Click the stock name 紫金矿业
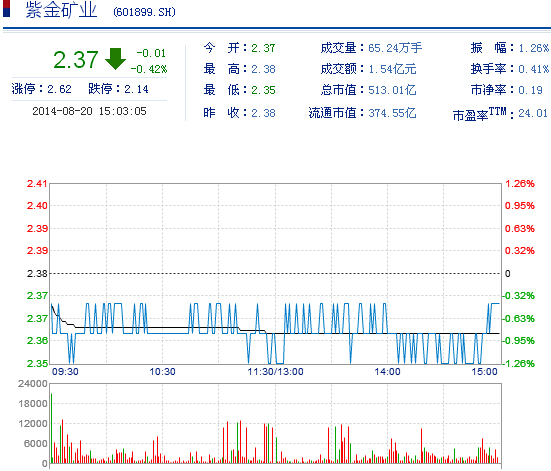Screen dimensions: 551x471 coord(61,10)
